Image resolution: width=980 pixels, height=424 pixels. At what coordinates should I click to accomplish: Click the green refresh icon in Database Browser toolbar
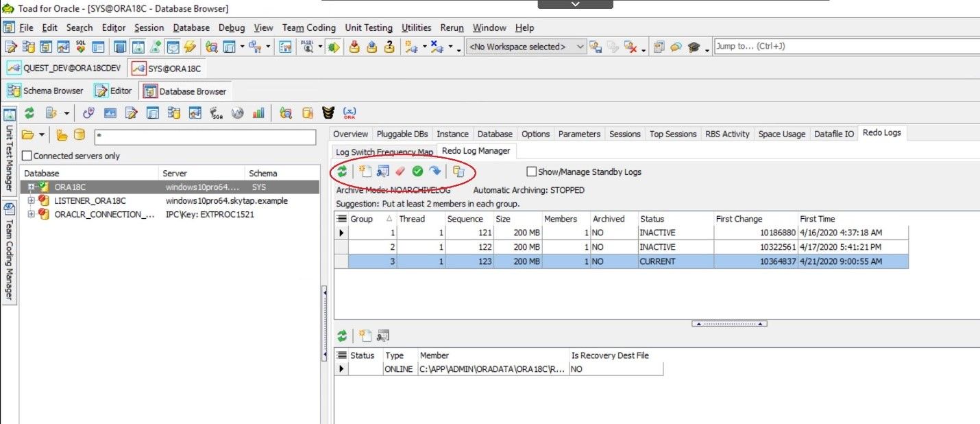(29, 113)
